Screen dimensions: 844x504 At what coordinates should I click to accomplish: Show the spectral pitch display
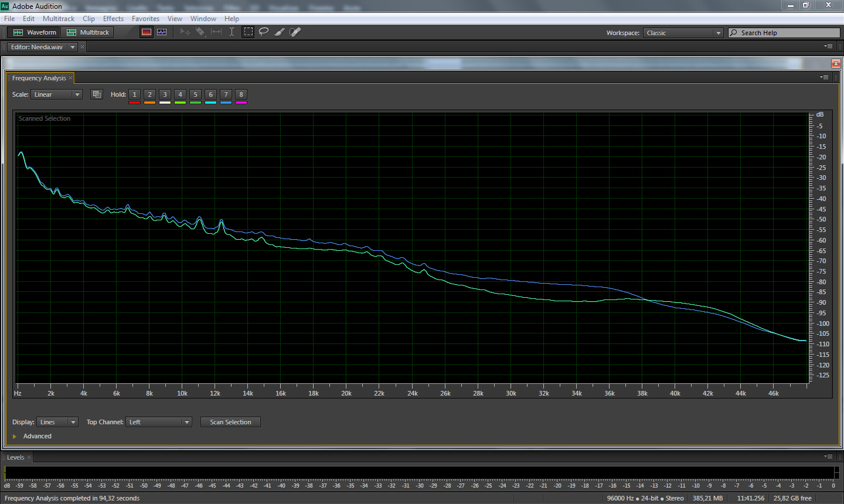click(x=162, y=32)
